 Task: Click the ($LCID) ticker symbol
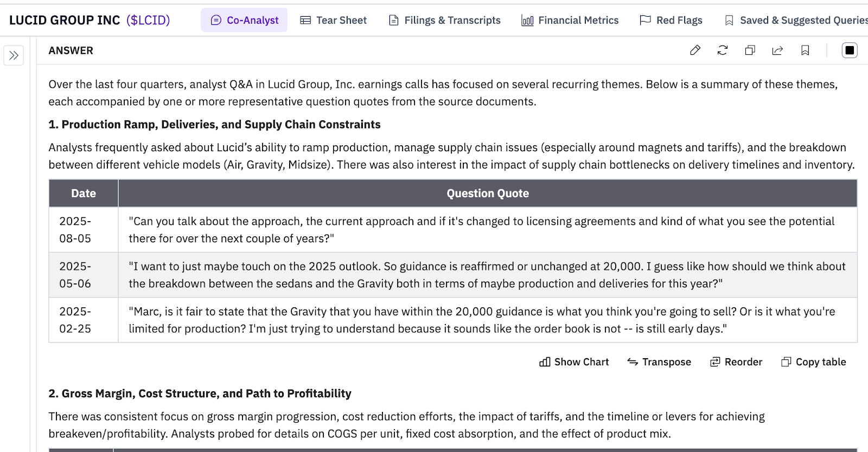pos(148,20)
